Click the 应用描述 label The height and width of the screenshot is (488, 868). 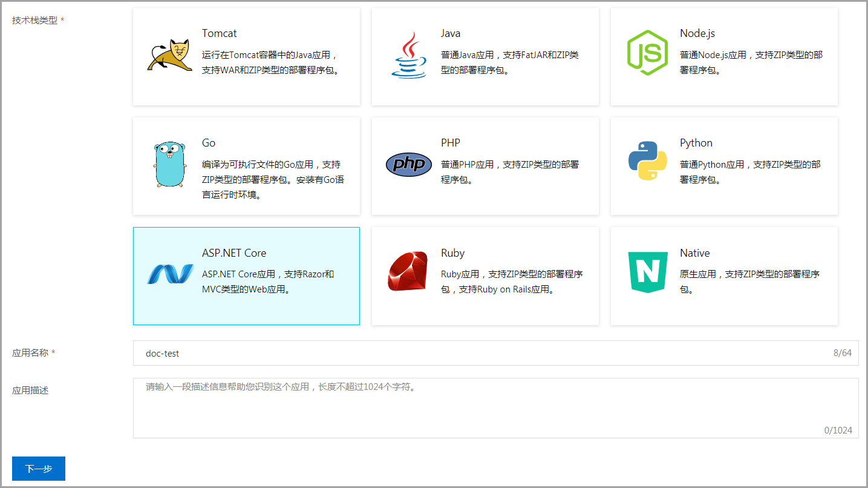(30, 390)
